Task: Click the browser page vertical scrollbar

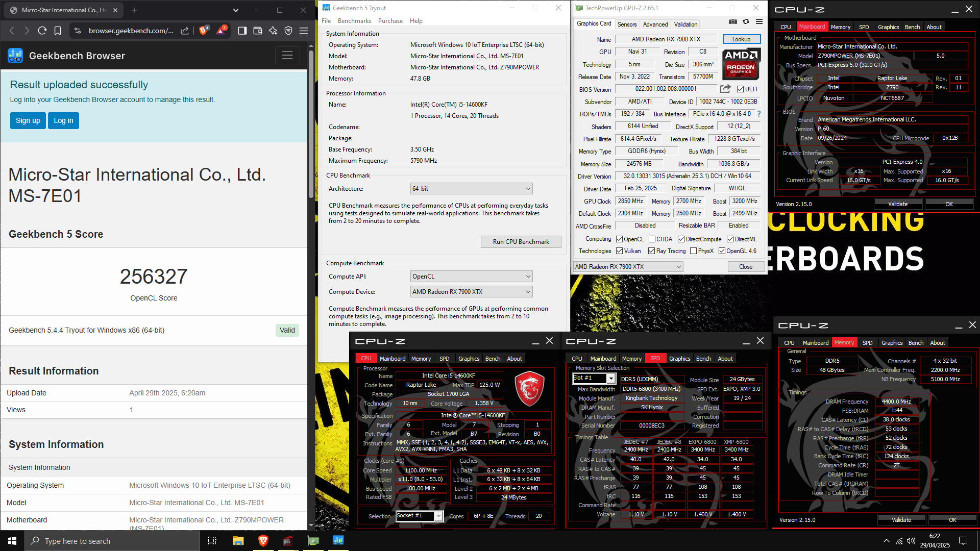Action: pyautogui.click(x=311, y=124)
